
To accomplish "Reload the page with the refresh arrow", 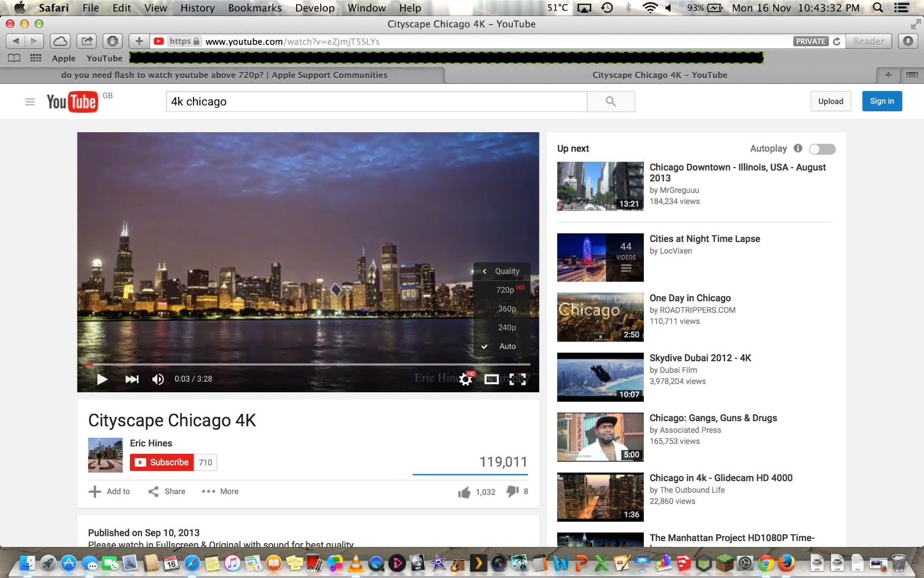I will pos(837,41).
